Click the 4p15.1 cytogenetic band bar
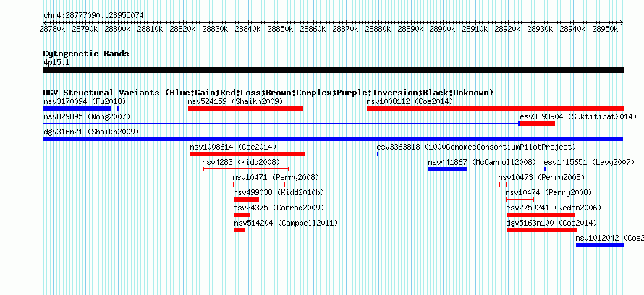 click(333, 70)
